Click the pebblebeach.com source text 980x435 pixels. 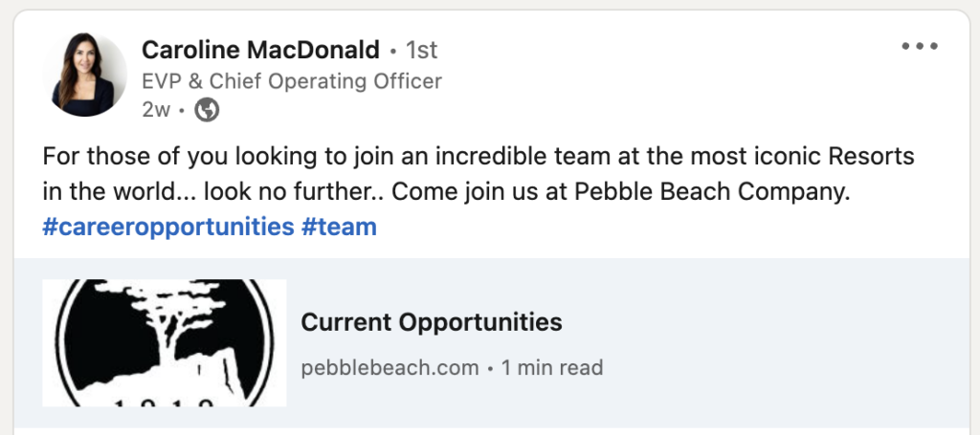(390, 367)
